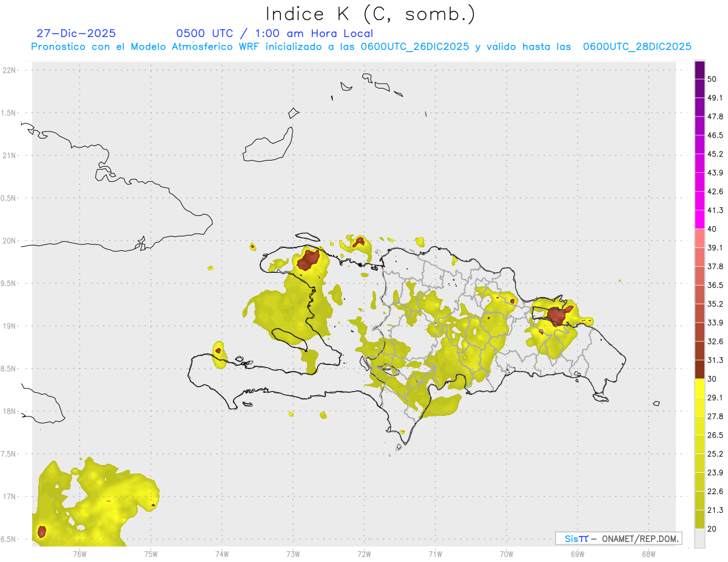
Task: Pick the magenta swatch between 41.3 and 42.6
Action: 699,201
